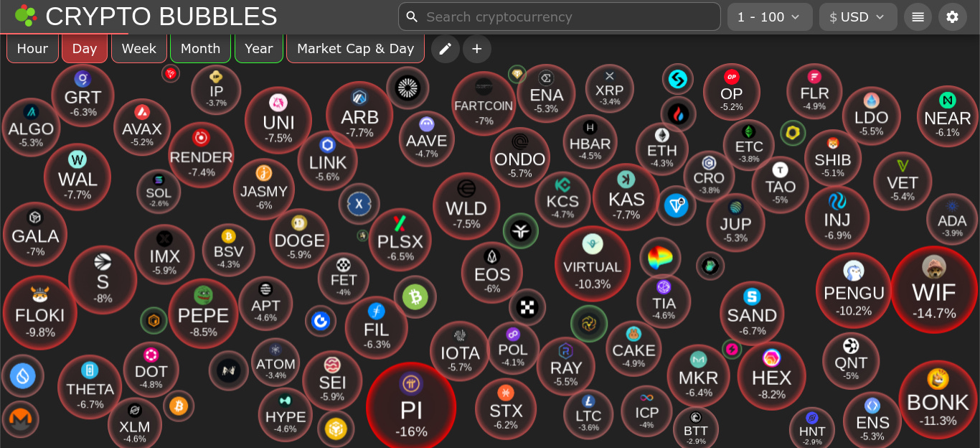The image size is (980, 448).
Task: Select the LDO bubble
Action: tap(871, 116)
